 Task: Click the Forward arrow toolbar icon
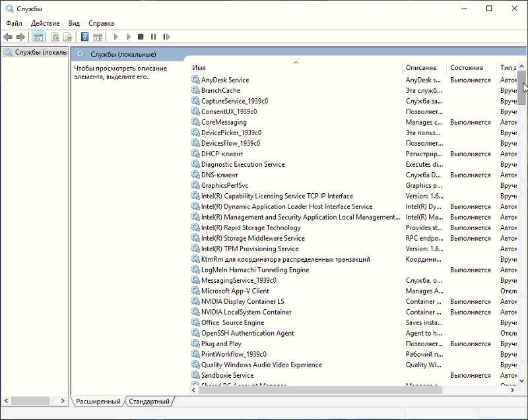click(20, 37)
